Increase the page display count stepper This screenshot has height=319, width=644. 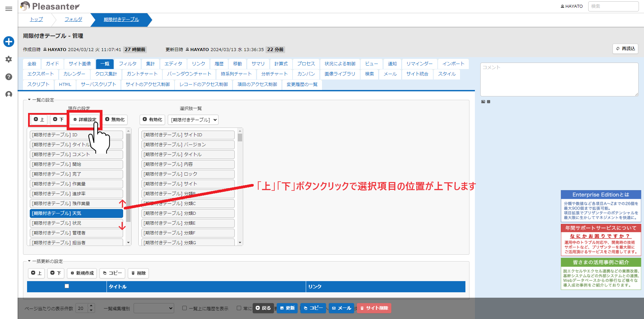tap(91, 306)
